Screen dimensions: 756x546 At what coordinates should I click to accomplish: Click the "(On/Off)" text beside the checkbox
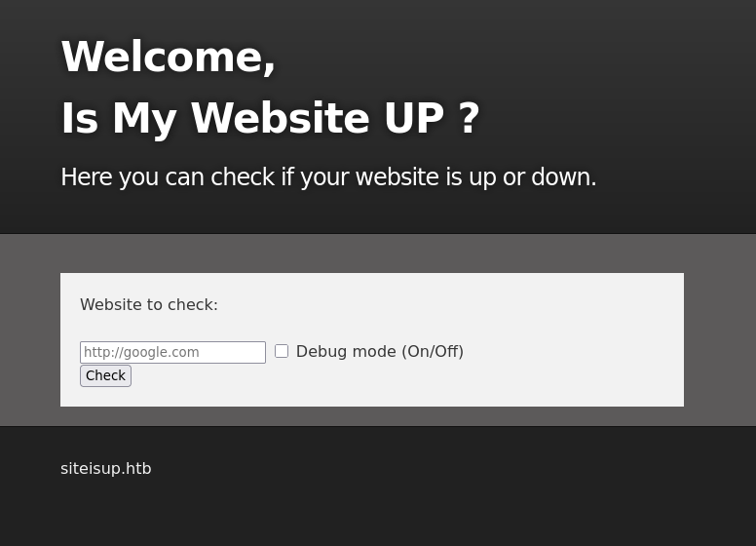(433, 351)
